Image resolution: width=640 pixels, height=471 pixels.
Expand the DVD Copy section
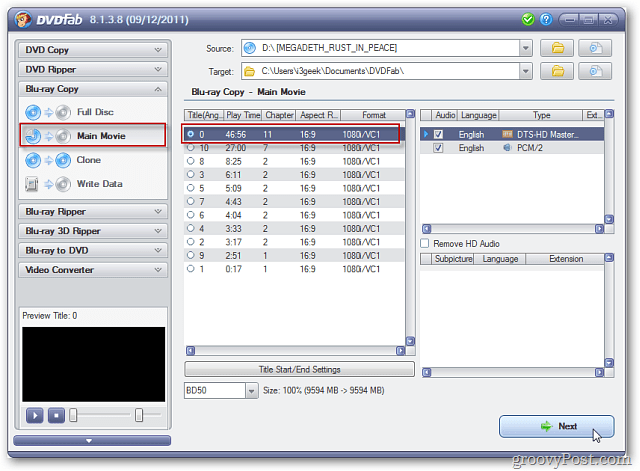[93, 50]
